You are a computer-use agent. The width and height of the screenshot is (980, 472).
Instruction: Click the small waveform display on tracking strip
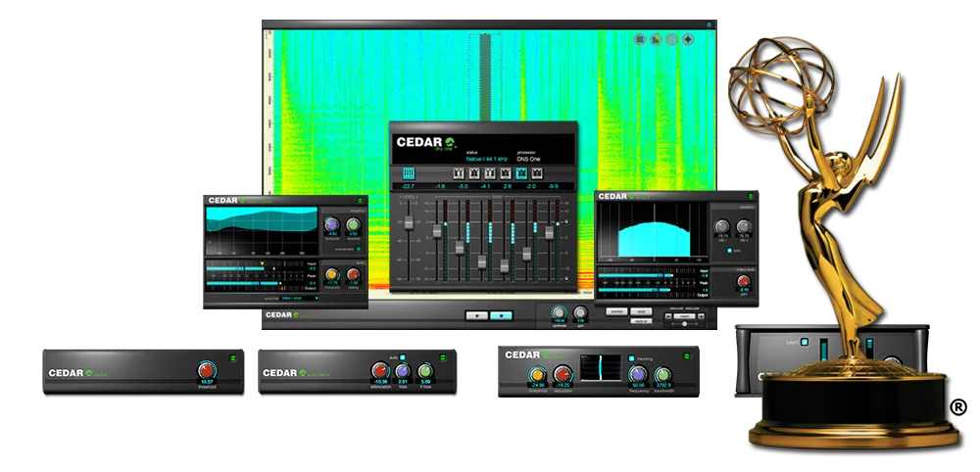[601, 367]
